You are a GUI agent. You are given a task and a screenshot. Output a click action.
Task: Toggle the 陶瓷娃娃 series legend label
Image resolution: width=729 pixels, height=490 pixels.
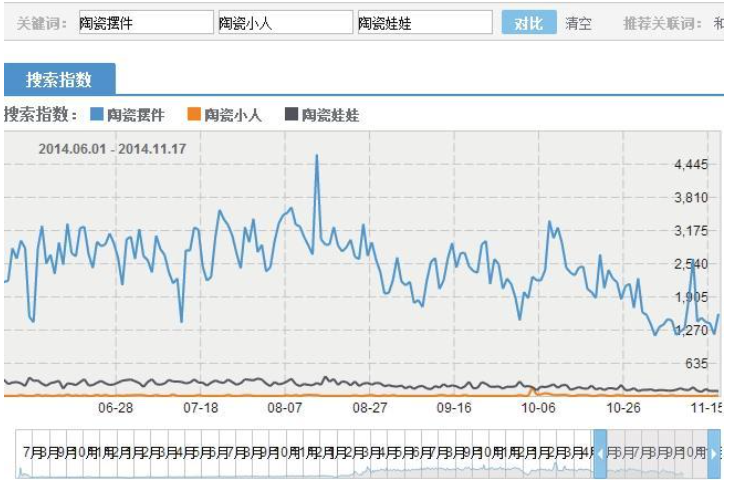click(x=330, y=115)
